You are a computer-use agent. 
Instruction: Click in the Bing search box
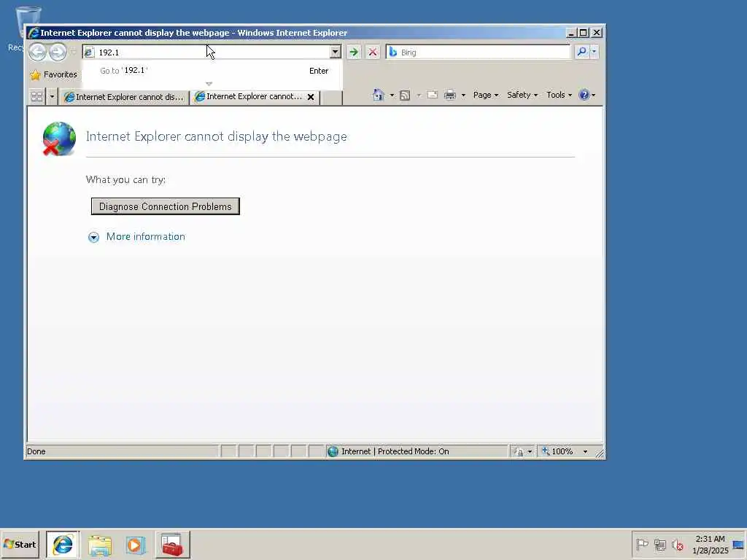pos(478,52)
